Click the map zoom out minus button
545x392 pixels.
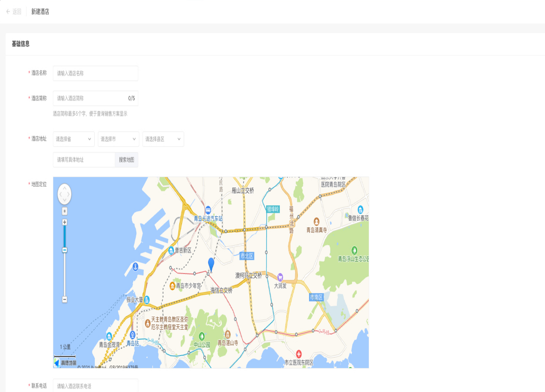65,300
